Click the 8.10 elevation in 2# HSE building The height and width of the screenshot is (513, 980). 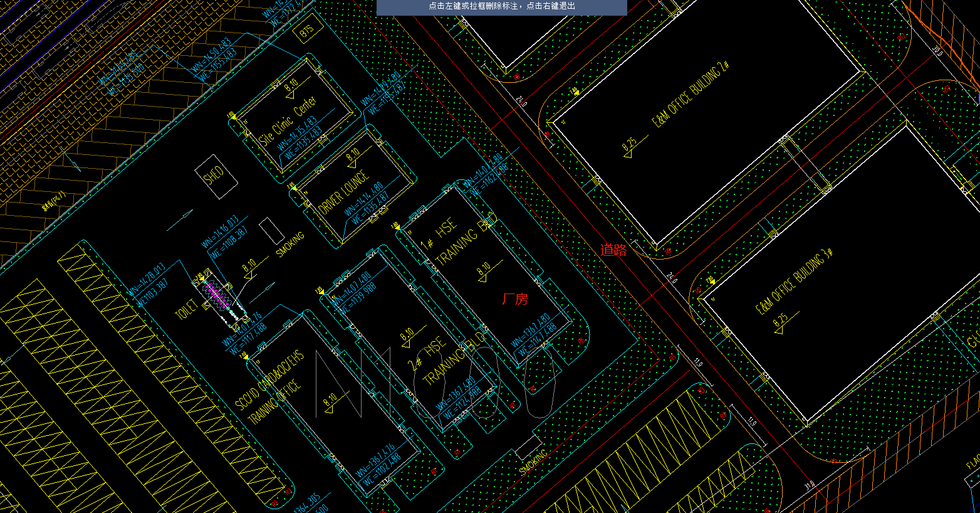click(407, 334)
